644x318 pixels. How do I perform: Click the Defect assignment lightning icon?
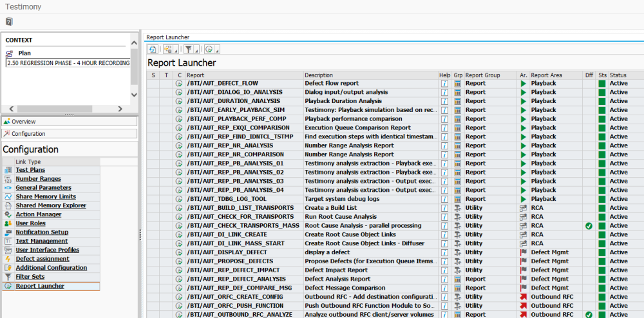(8, 259)
